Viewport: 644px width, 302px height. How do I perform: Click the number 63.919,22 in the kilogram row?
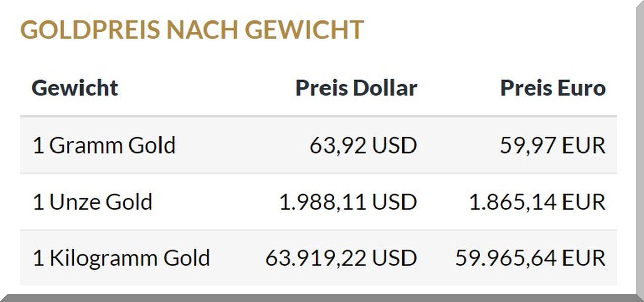[316, 258]
